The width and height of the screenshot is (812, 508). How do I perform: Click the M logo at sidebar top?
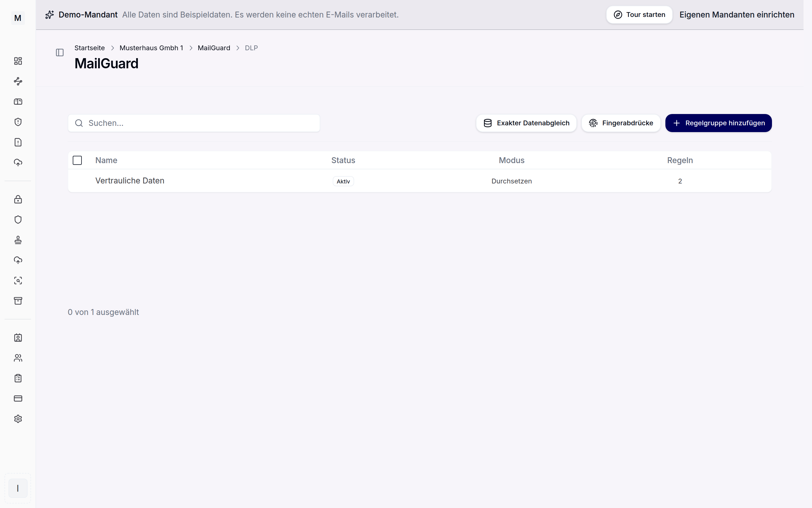point(18,18)
